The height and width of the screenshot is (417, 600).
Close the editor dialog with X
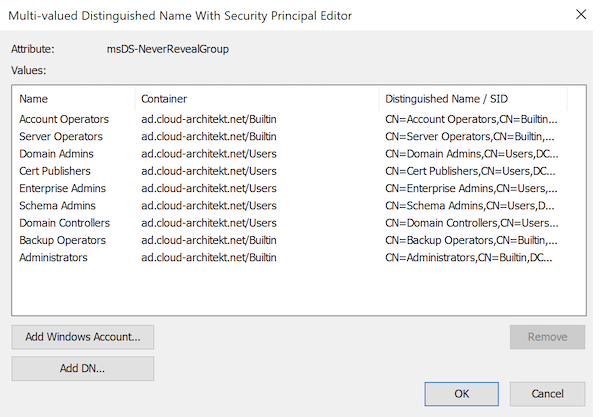[x=581, y=15]
